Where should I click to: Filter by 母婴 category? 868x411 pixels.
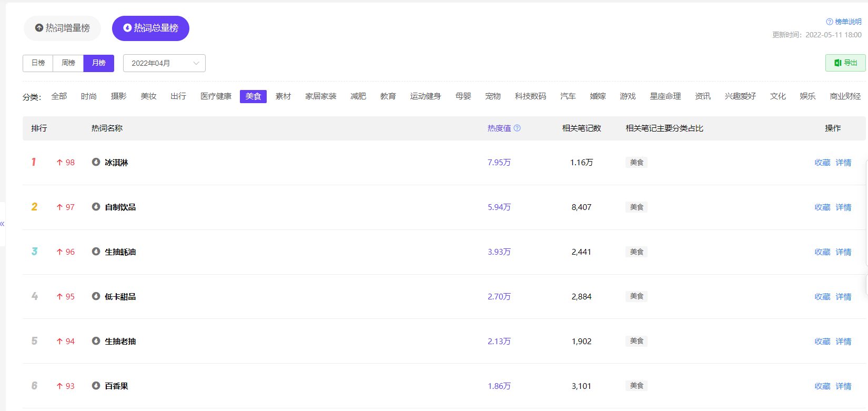pyautogui.click(x=463, y=96)
